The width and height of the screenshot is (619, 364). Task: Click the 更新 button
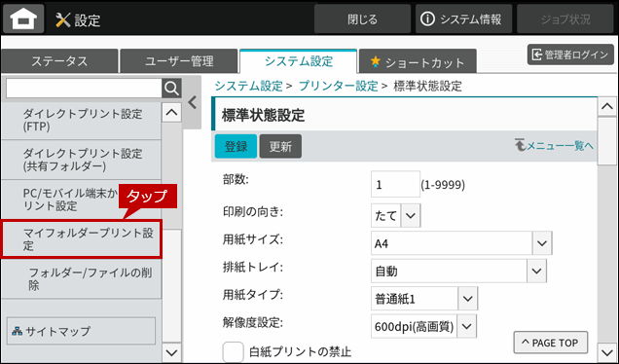pyautogui.click(x=280, y=146)
